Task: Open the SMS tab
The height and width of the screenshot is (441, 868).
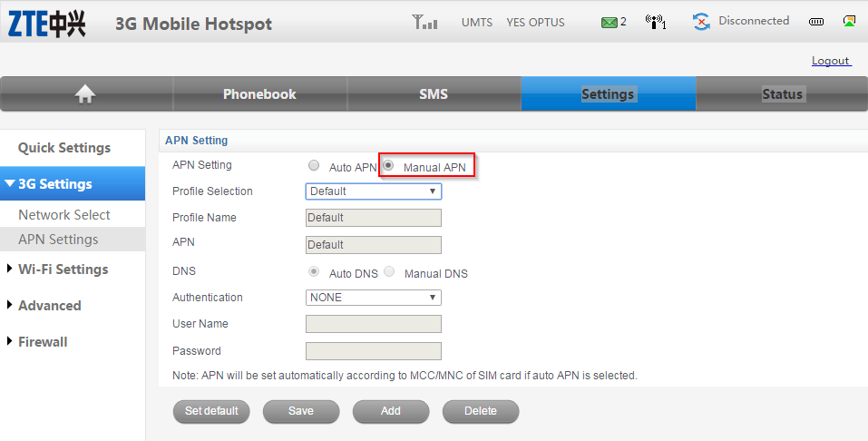Action: pos(434,94)
